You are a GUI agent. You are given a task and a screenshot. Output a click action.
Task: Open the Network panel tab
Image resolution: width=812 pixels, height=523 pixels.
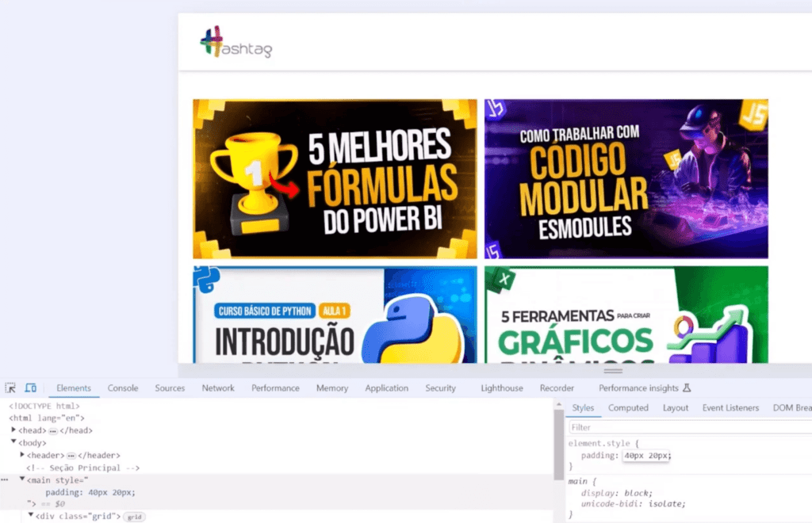pyautogui.click(x=217, y=388)
